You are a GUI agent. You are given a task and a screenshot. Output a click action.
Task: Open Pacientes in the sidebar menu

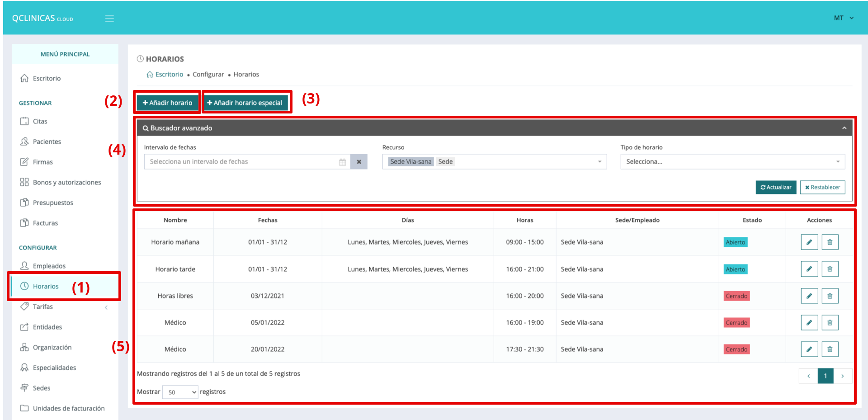[47, 142]
